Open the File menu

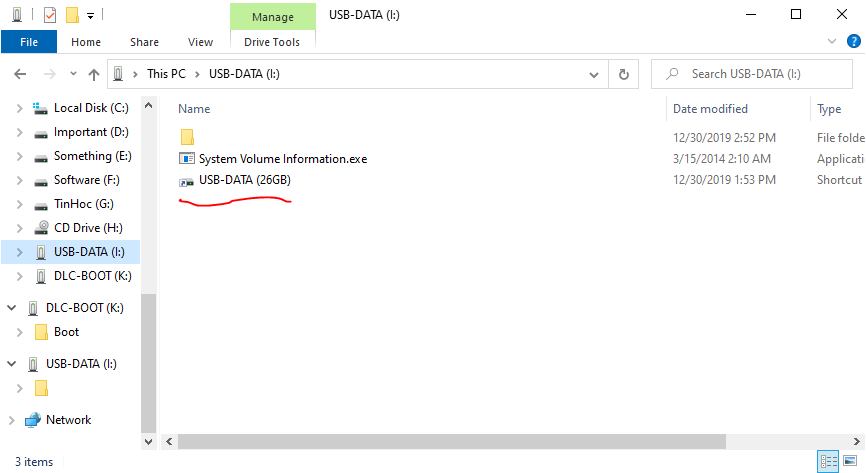[x=29, y=42]
